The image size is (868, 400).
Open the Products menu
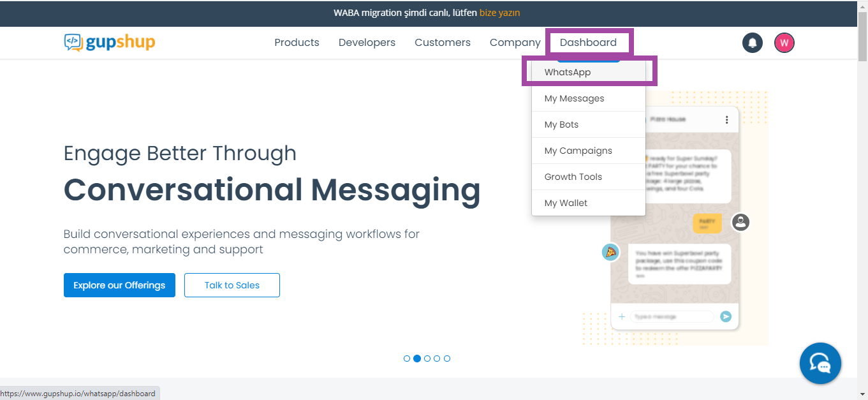[x=297, y=43]
